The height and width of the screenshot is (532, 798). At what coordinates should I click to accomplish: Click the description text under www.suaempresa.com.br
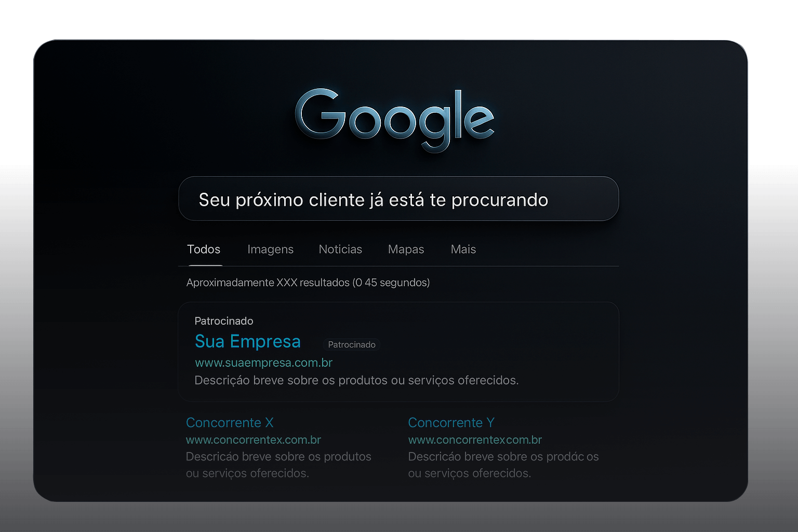coord(356,381)
